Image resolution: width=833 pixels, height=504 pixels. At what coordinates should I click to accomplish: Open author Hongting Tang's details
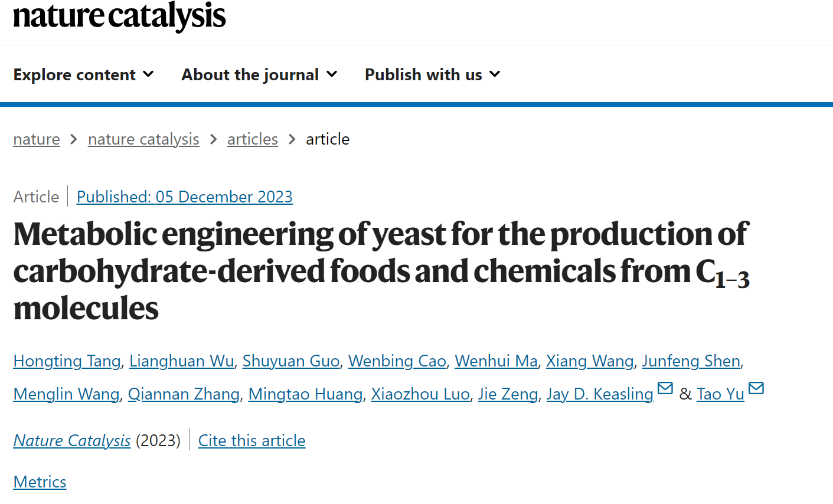coord(67,361)
